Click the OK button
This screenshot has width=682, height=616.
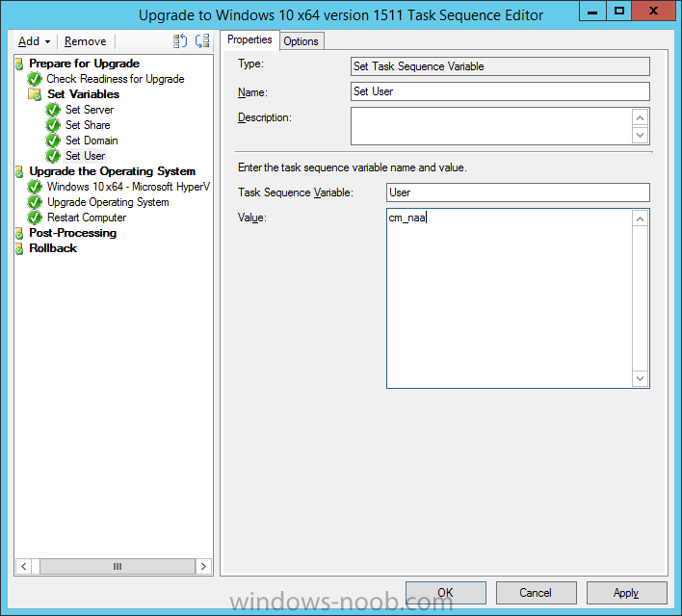[x=446, y=593]
